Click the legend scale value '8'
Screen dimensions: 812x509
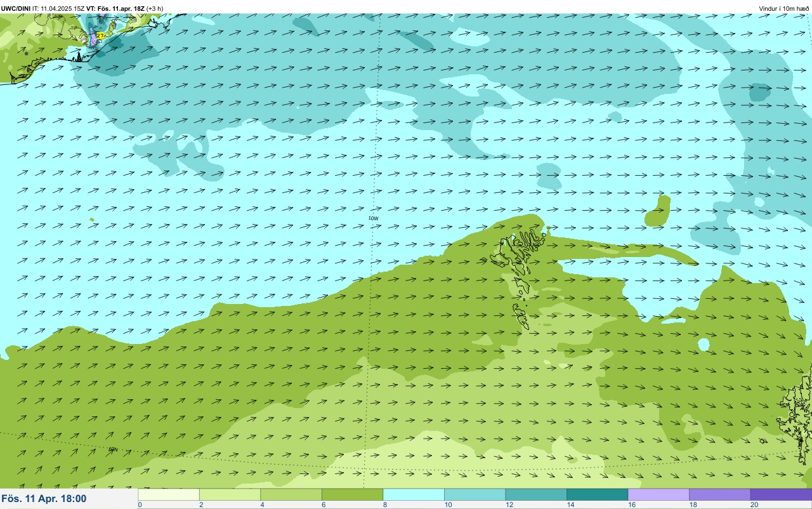(384, 505)
